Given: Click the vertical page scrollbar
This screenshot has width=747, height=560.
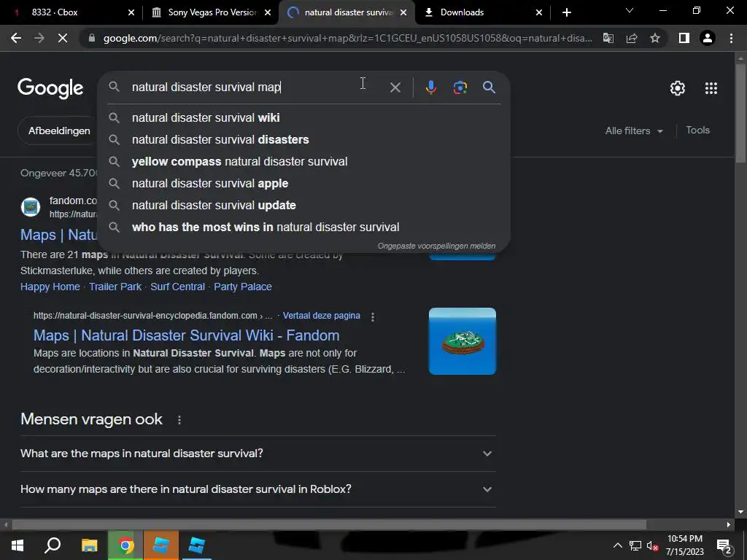Looking at the screenshot, I should pos(740,114).
